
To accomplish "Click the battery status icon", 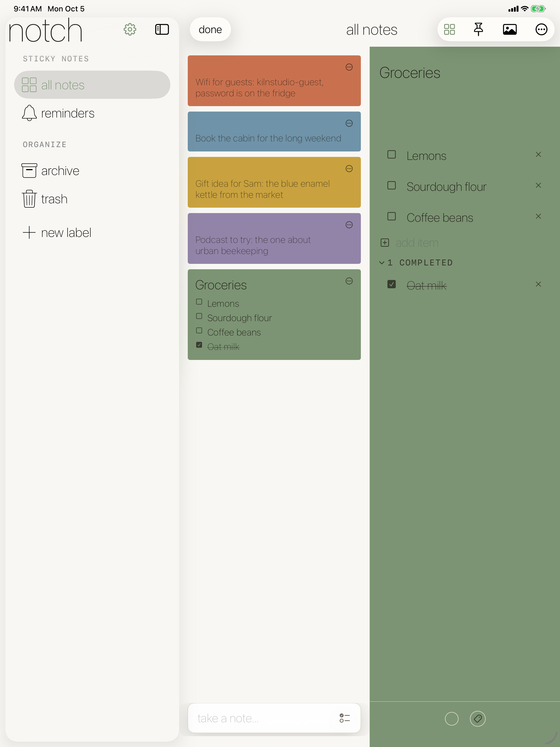I will [x=538, y=9].
